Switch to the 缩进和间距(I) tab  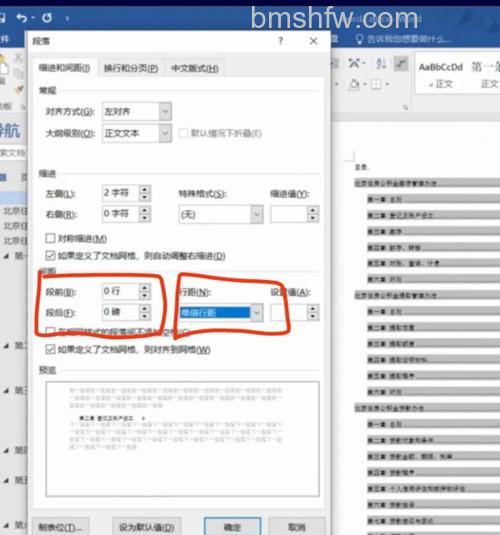(x=64, y=68)
